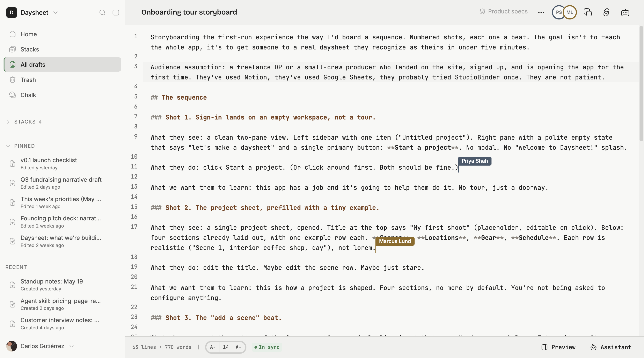Click the PINNED section label
The height and width of the screenshot is (358, 644).
click(25, 146)
